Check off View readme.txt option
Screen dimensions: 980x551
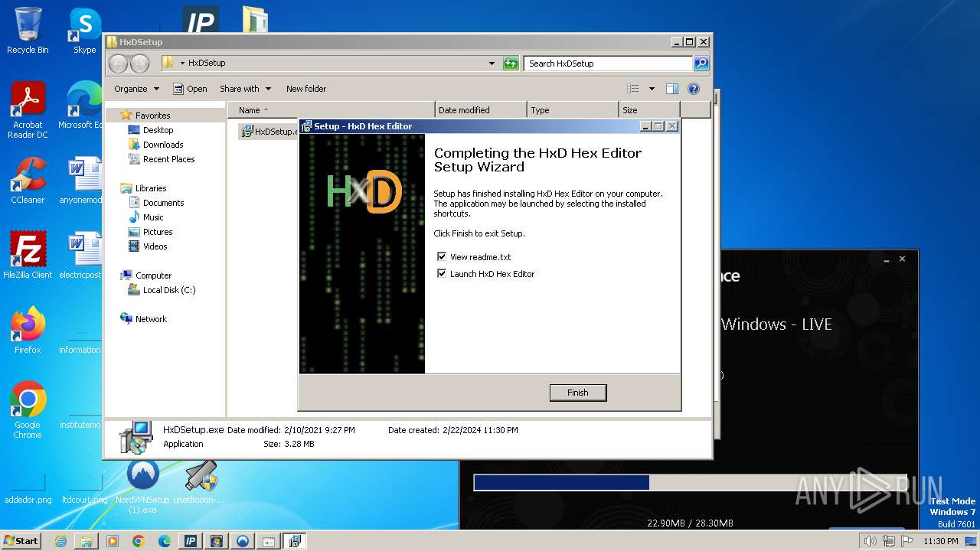pyautogui.click(x=442, y=257)
